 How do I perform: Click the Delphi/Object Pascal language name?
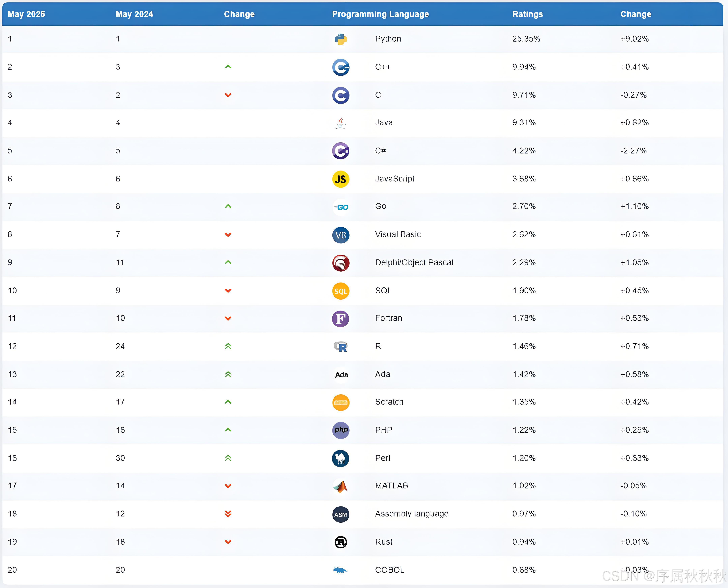pos(414,262)
